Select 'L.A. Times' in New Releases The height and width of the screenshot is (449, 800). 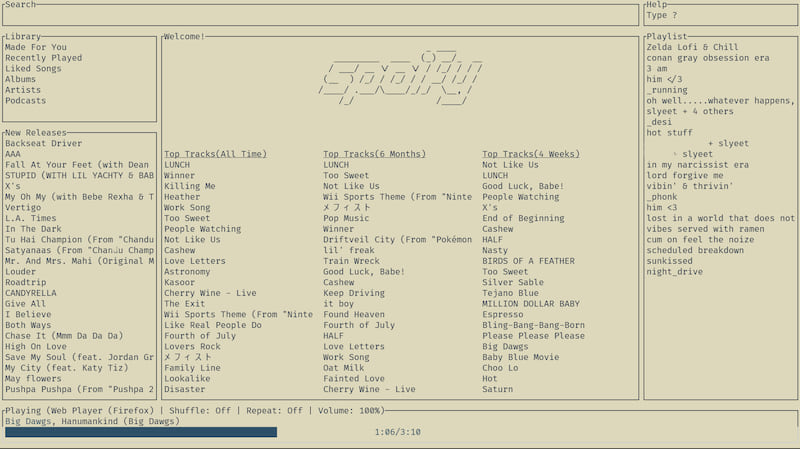point(31,218)
